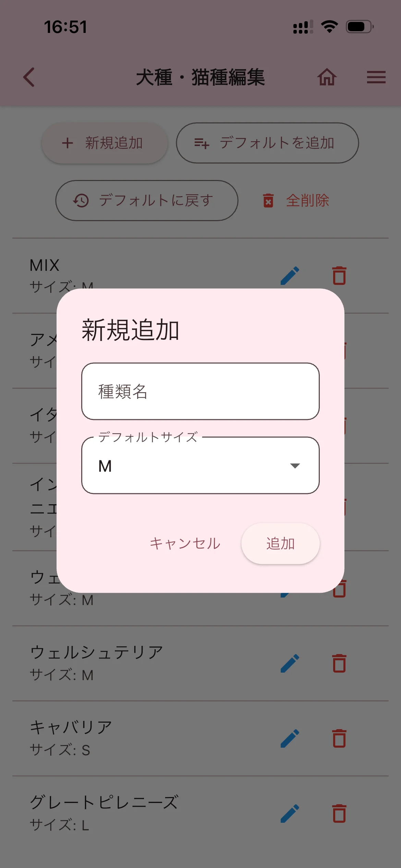401x868 pixels.
Task: Go to home screen via house icon
Action: pyautogui.click(x=327, y=77)
